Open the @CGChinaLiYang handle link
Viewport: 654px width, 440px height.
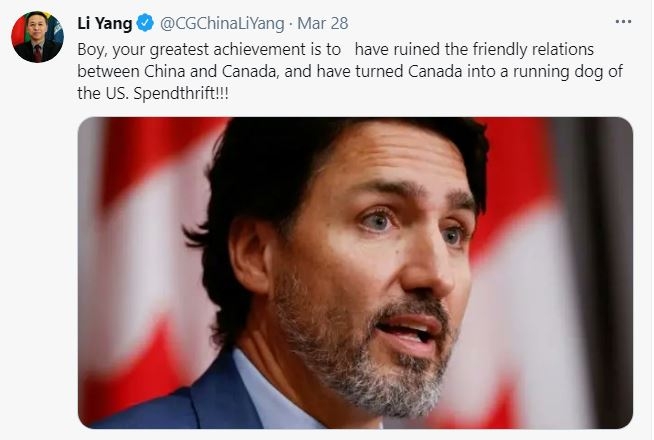(222, 23)
